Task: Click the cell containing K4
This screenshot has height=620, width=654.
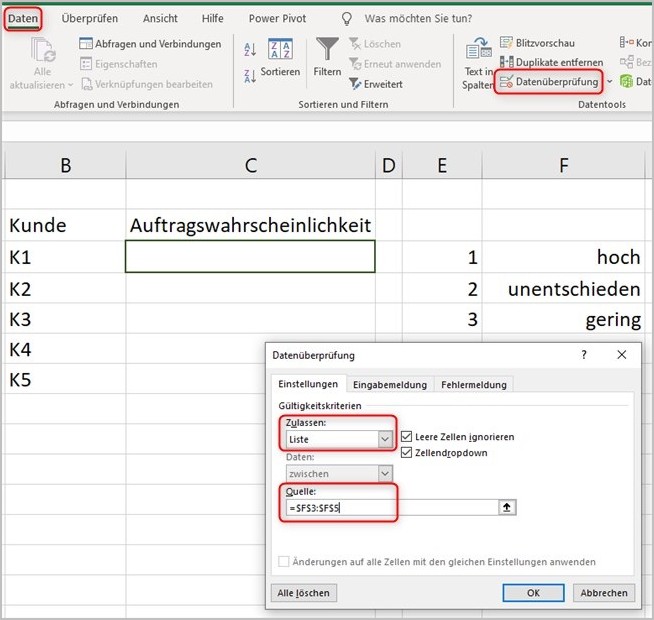Action: (65, 349)
